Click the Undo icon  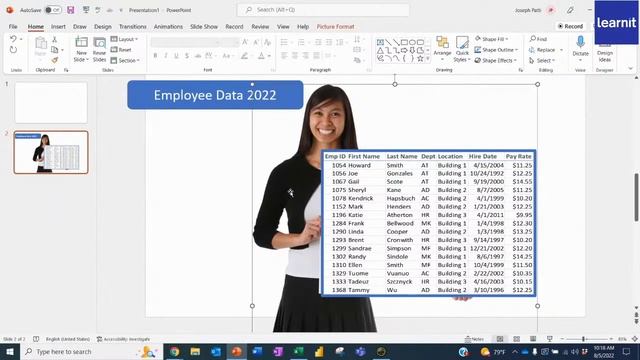click(x=13, y=39)
